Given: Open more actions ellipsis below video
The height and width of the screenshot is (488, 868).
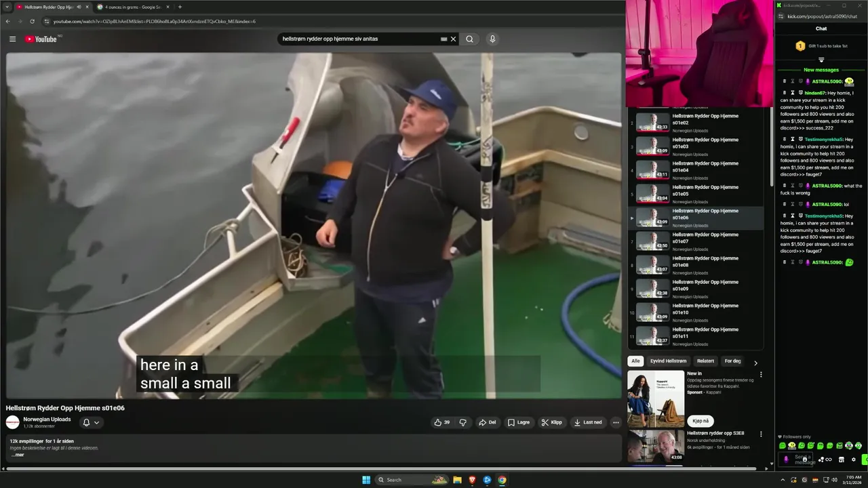Looking at the screenshot, I should coord(616,422).
